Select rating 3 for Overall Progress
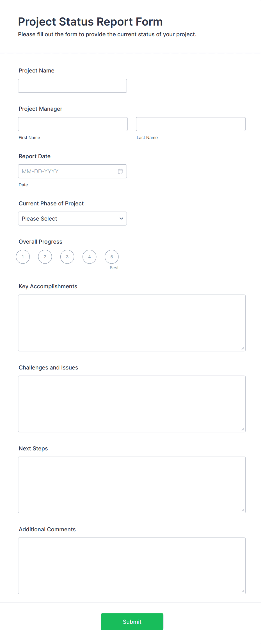Viewport: 261px width, 644px height. (x=67, y=257)
